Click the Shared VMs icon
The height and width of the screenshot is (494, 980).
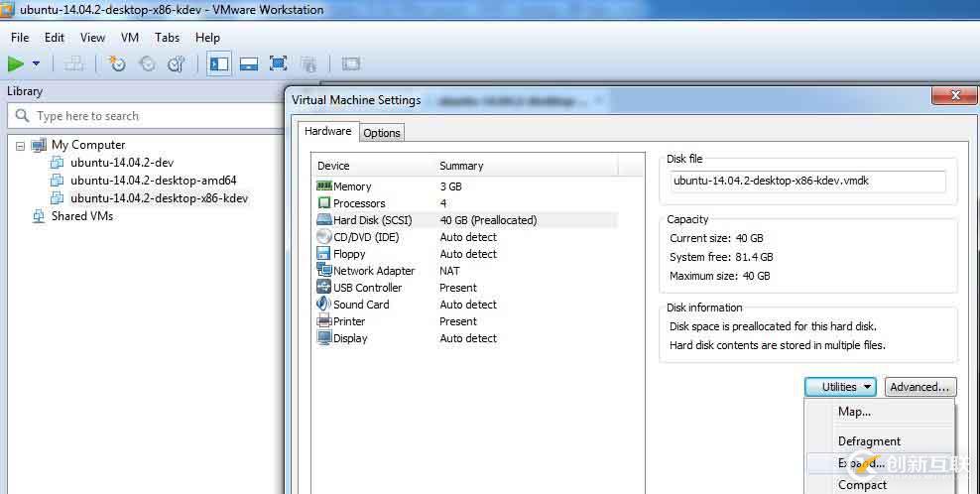pyautogui.click(x=39, y=216)
